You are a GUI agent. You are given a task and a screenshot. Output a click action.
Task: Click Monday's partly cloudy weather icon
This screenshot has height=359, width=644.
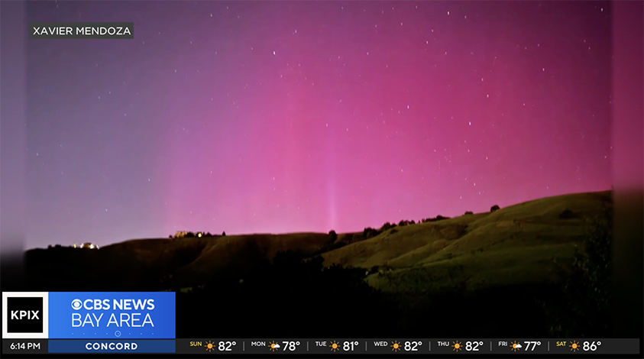(x=273, y=346)
